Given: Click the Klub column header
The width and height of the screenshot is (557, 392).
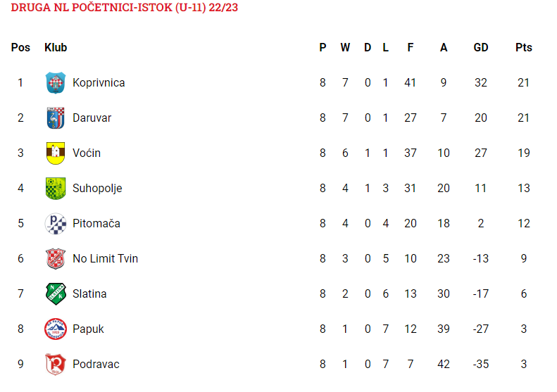Looking at the screenshot, I should [x=56, y=48].
